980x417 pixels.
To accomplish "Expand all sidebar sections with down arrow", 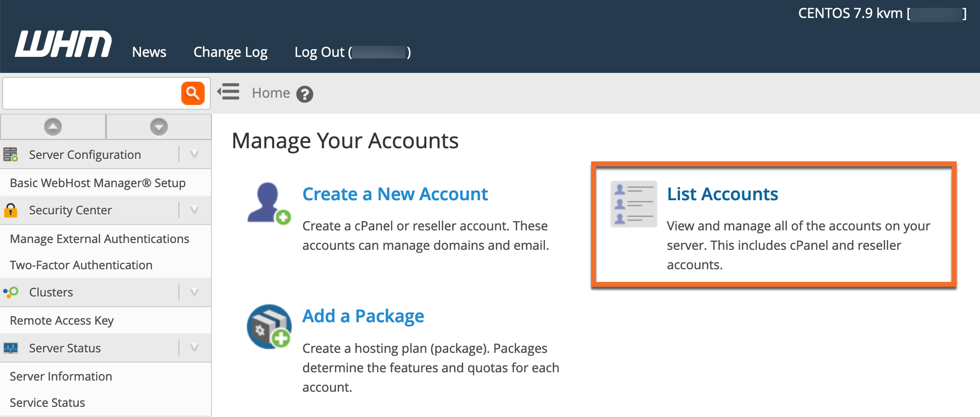I will click(159, 127).
